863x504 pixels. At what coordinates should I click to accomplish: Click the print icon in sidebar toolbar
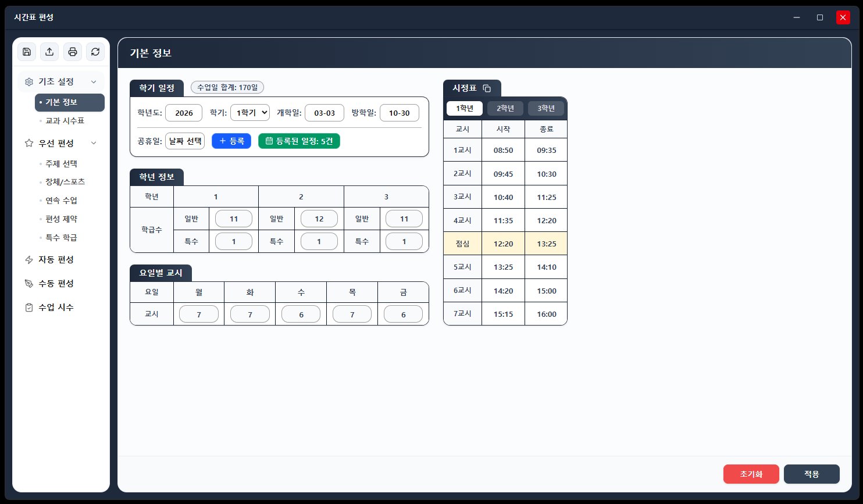coord(73,52)
